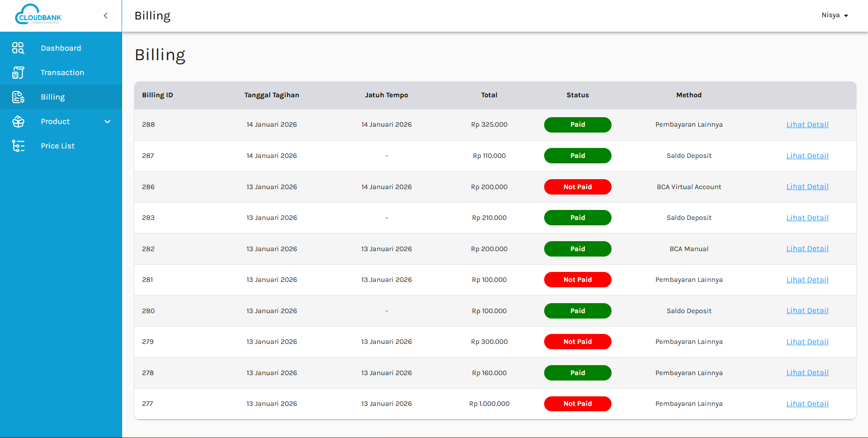This screenshot has height=438, width=868.
Task: Click the Billing icon in sidebar
Action: click(18, 97)
